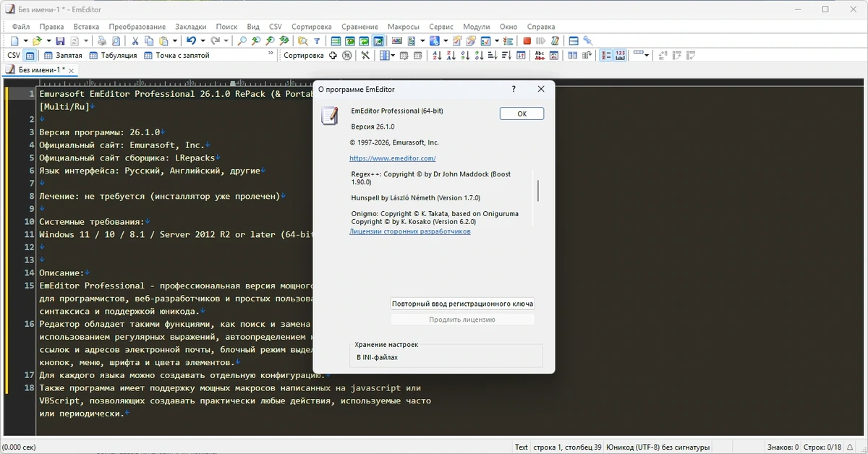
Task: Open Find with the magnifier icon
Action: 242,41
